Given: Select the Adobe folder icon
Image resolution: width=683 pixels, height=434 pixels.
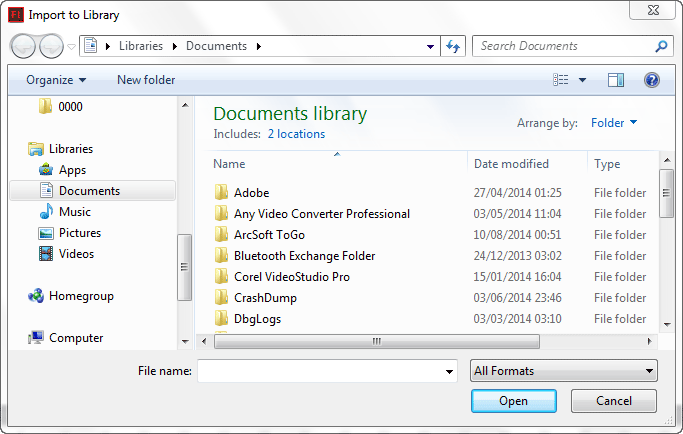Looking at the screenshot, I should tap(221, 192).
